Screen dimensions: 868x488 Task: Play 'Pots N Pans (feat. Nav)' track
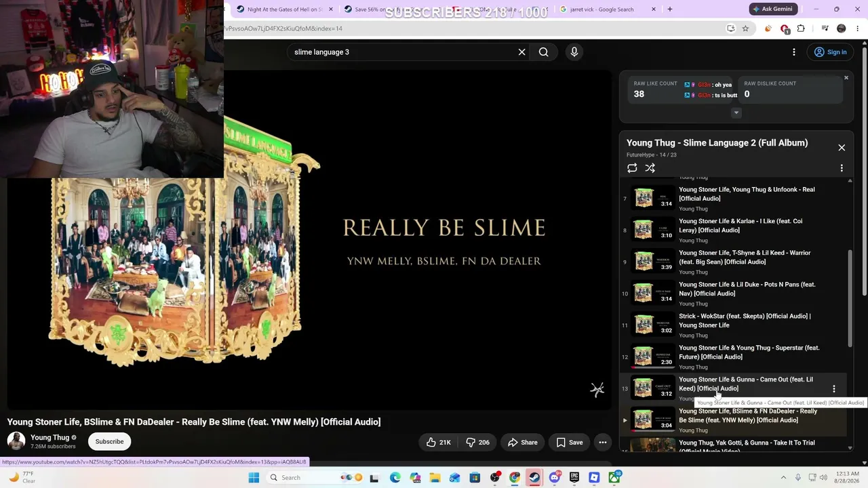733,294
